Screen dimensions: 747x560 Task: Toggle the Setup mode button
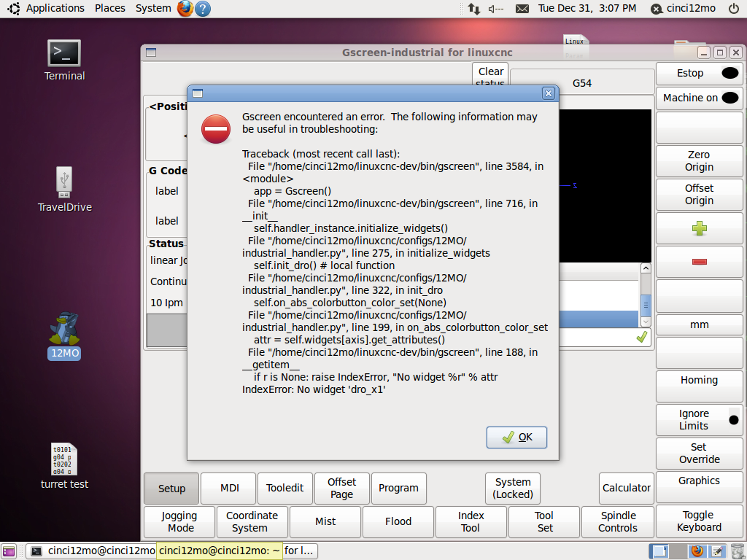[x=171, y=489]
